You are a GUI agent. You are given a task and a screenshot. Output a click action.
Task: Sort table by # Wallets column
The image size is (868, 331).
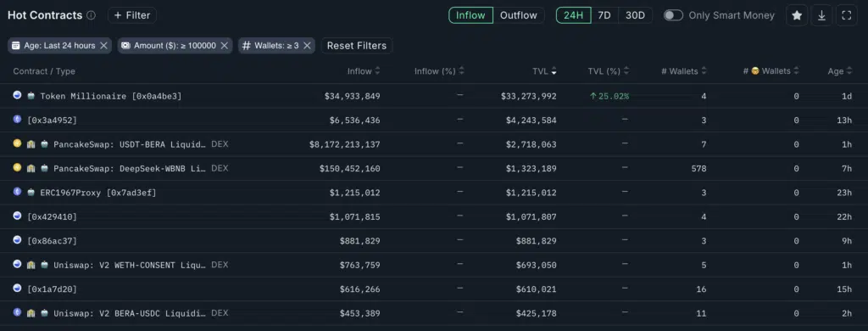(x=684, y=71)
